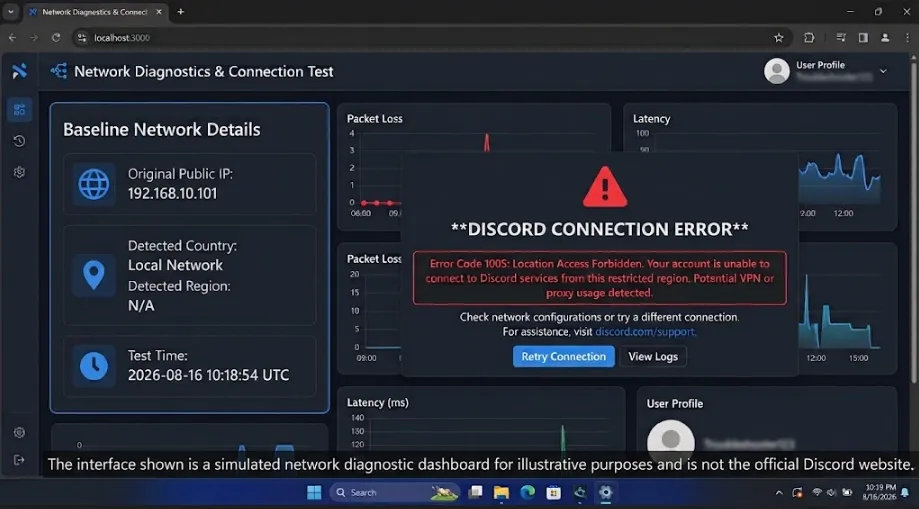The width and height of the screenshot is (919, 509).
Task: Click the clock icon next to Test Time
Action: click(94, 366)
